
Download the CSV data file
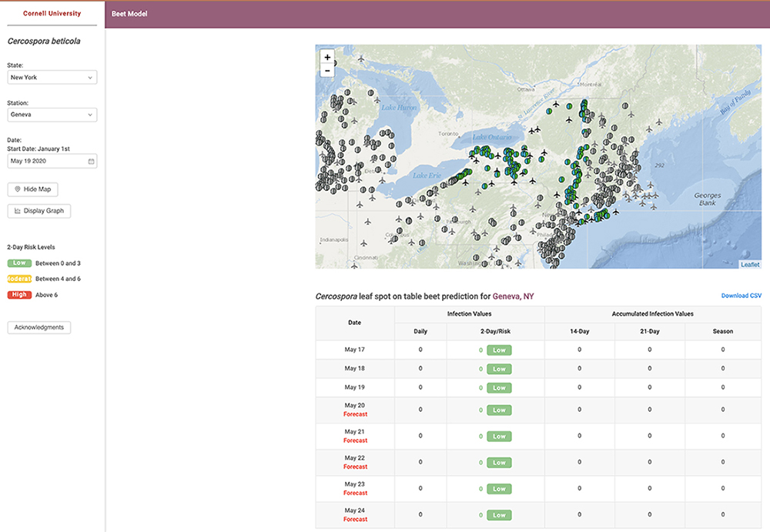[741, 296]
